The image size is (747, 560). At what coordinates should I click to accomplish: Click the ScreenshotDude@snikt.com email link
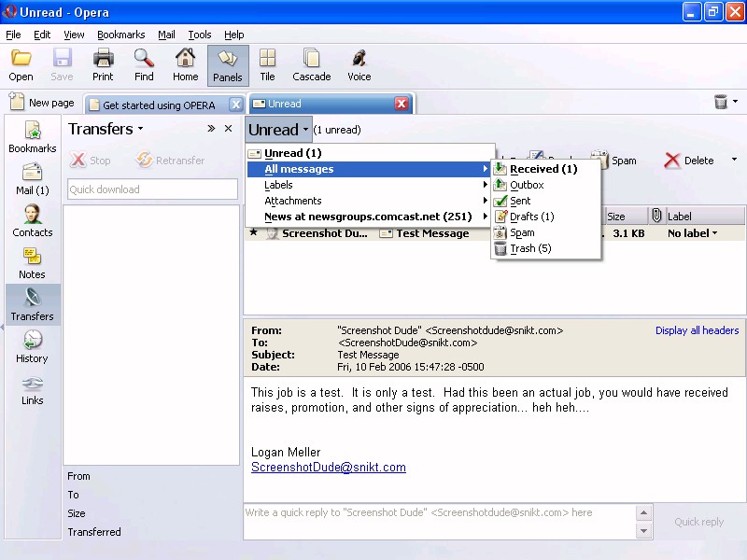328,468
